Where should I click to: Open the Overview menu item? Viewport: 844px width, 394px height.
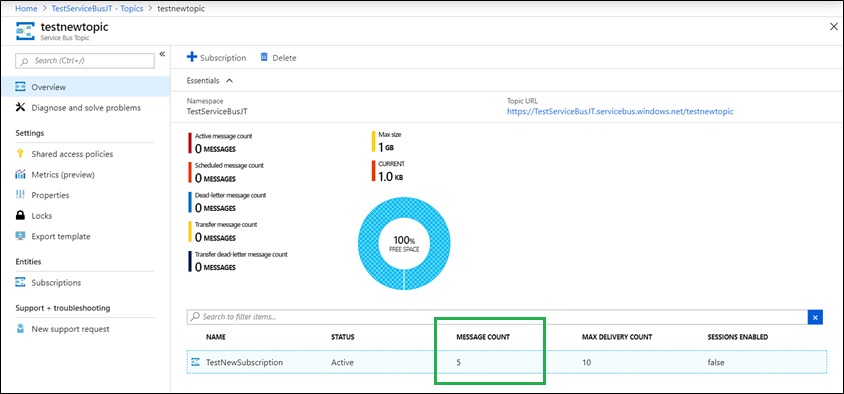pos(85,87)
